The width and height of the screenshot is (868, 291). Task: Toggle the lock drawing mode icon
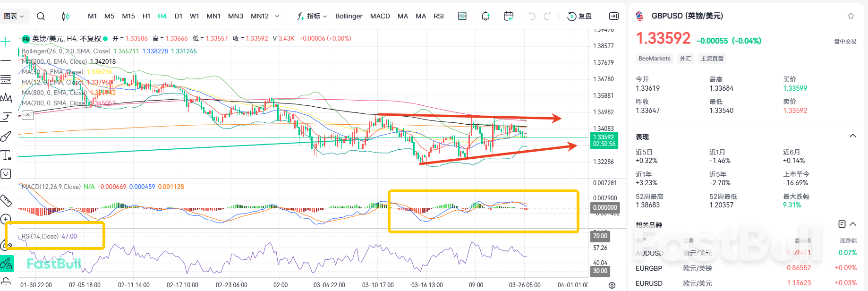click(x=6, y=264)
